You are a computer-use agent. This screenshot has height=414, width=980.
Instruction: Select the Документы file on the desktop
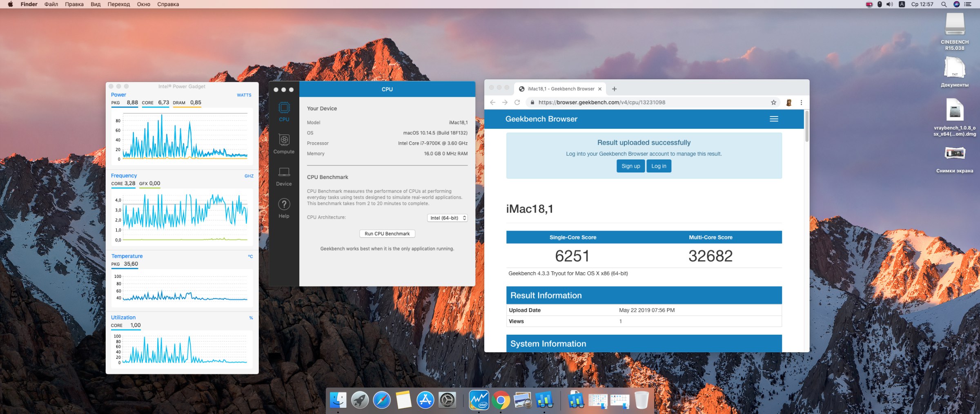click(955, 72)
